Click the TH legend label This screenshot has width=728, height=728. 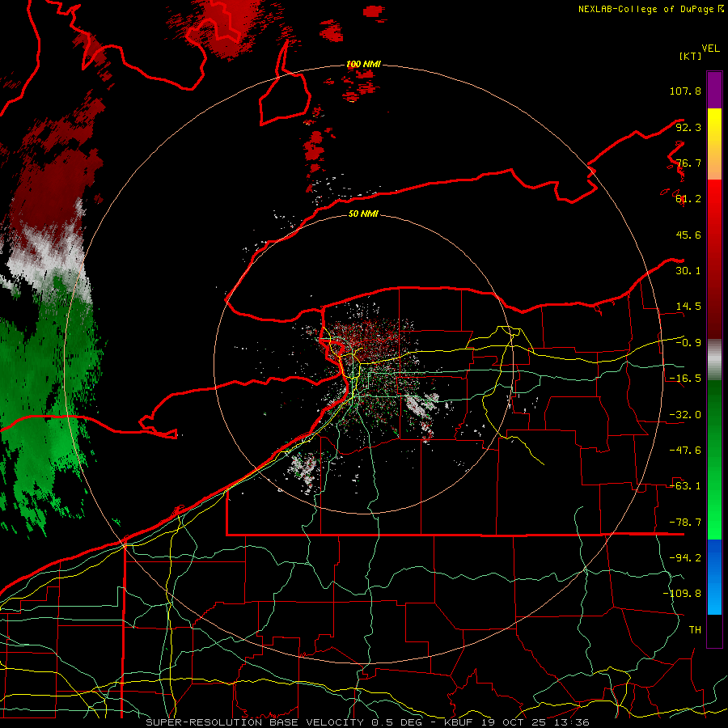coord(695,629)
